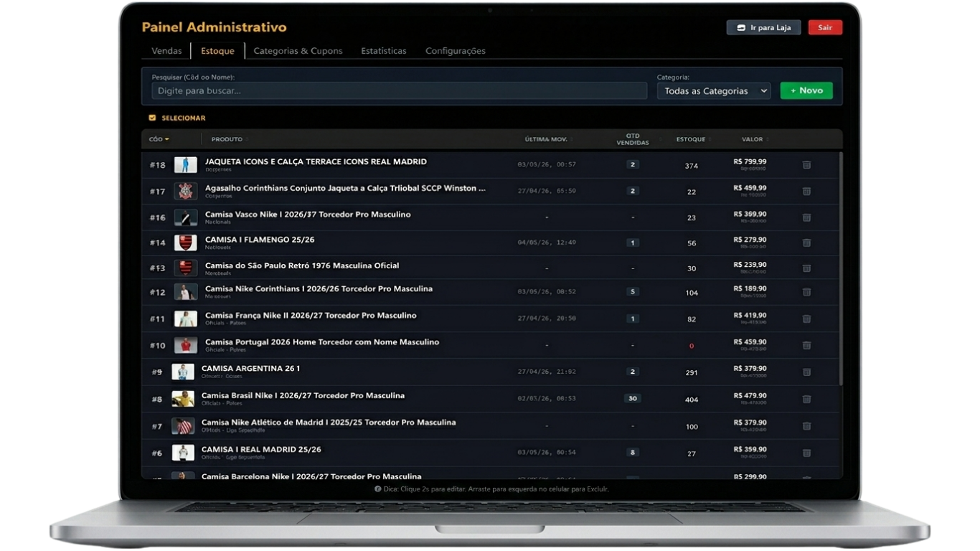Click date 04/05/26, 12:49 cell
This screenshot has height=551, width=980.
(x=547, y=242)
